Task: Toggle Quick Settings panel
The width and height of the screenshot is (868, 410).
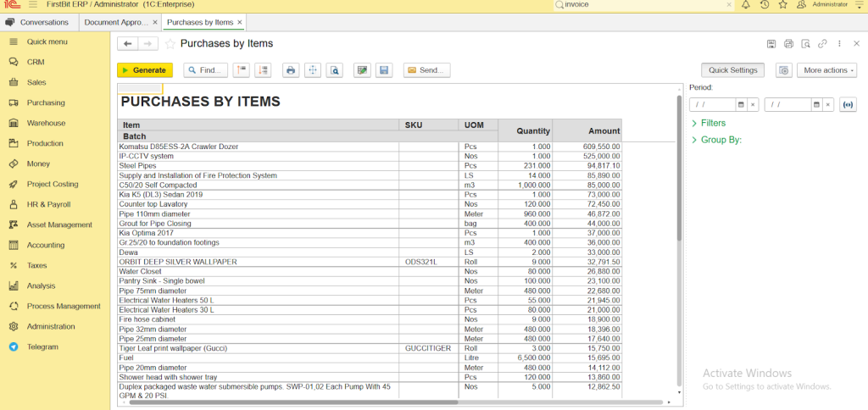Action: pos(732,70)
